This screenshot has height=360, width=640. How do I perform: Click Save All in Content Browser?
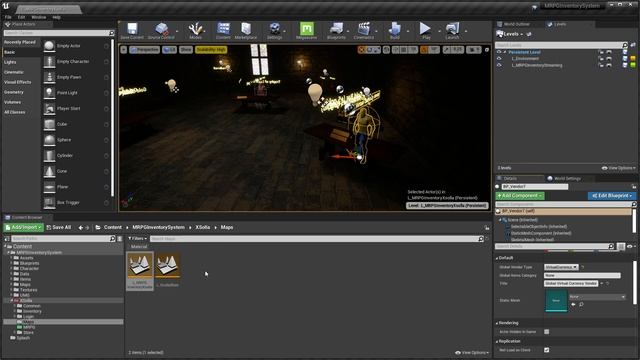pyautogui.click(x=59, y=227)
